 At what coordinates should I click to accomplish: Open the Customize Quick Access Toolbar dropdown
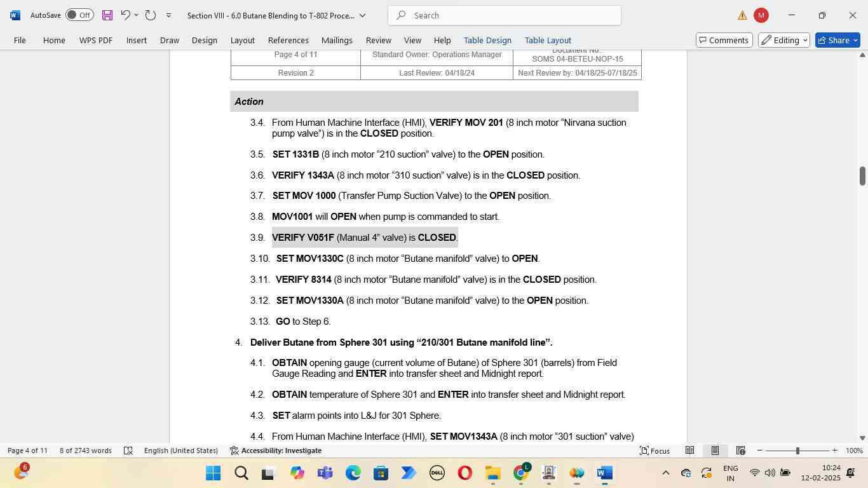click(168, 15)
